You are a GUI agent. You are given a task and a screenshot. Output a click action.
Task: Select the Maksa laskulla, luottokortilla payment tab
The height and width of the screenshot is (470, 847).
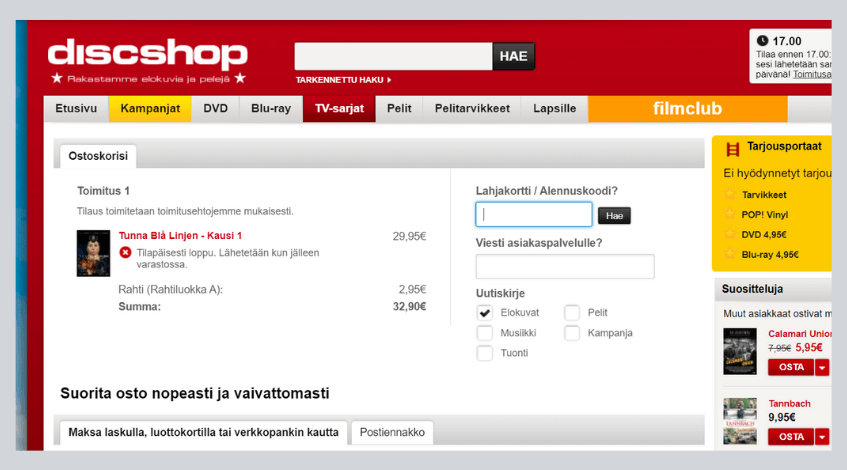pyautogui.click(x=203, y=433)
